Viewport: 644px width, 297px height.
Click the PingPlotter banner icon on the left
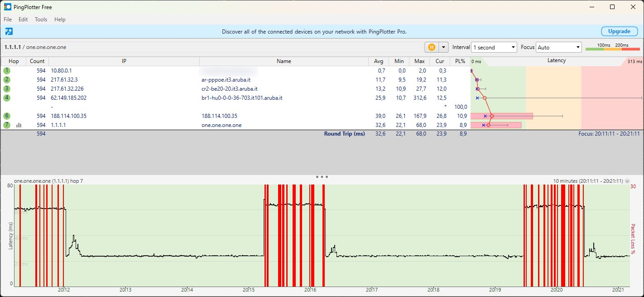point(9,31)
